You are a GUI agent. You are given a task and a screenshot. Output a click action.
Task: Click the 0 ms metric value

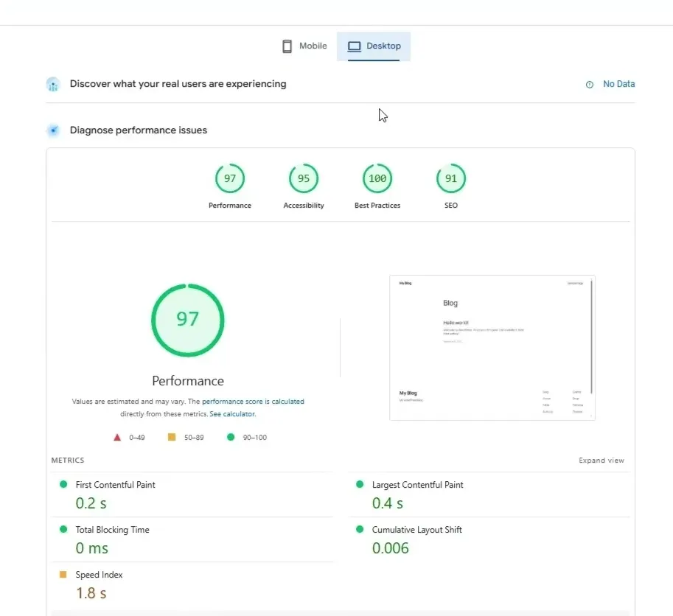point(92,548)
